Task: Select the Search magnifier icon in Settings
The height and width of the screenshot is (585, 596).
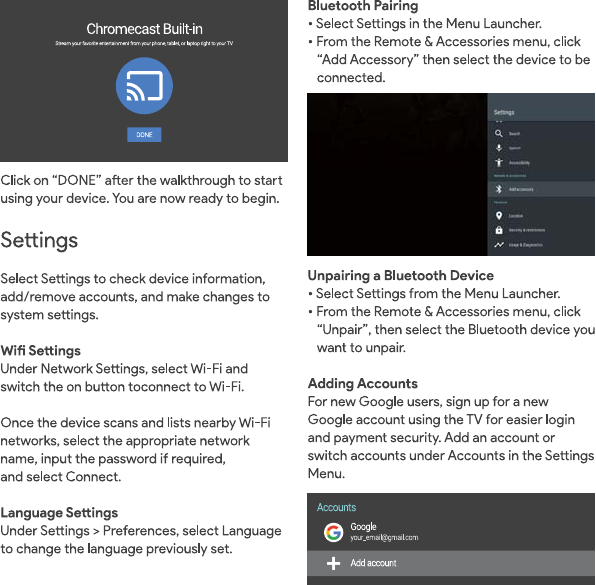Action: click(x=499, y=133)
